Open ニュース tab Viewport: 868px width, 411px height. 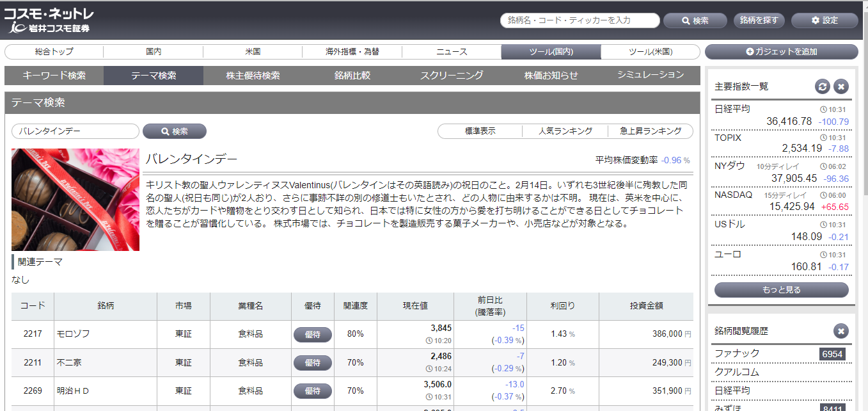452,52
